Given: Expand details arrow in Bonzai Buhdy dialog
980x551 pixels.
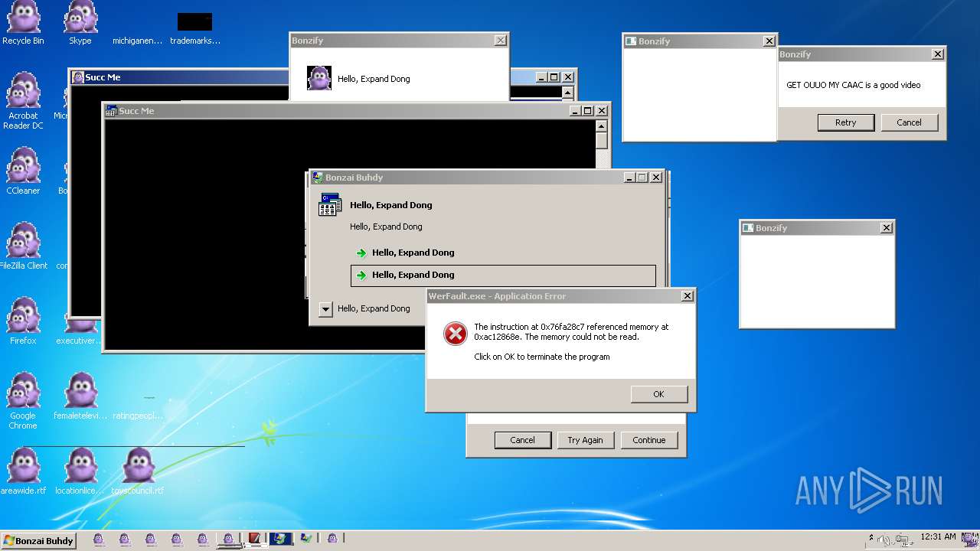Looking at the screenshot, I should coord(326,309).
